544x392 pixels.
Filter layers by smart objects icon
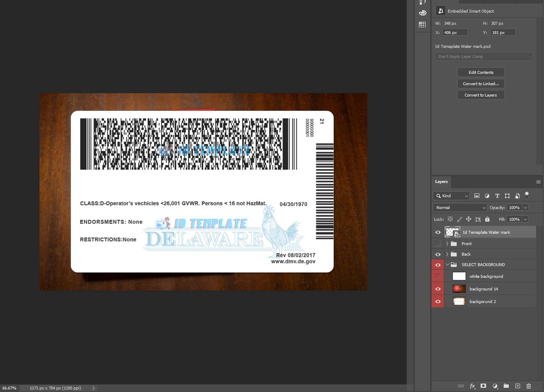coord(517,196)
